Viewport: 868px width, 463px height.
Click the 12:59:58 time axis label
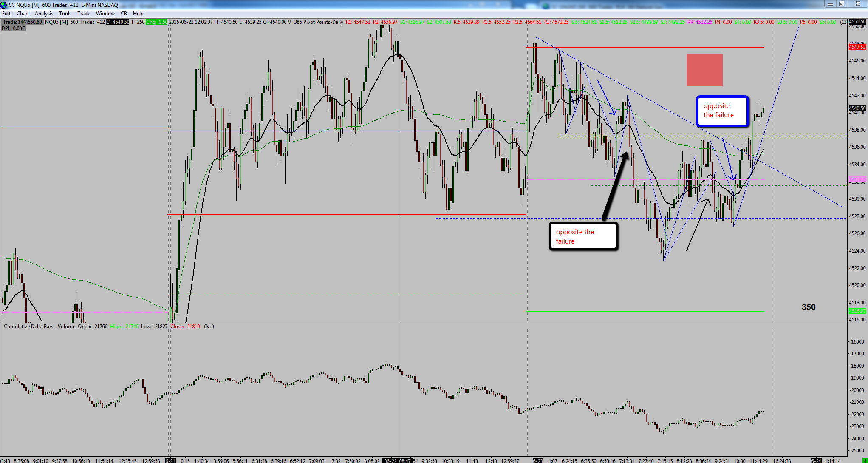pyautogui.click(x=151, y=460)
